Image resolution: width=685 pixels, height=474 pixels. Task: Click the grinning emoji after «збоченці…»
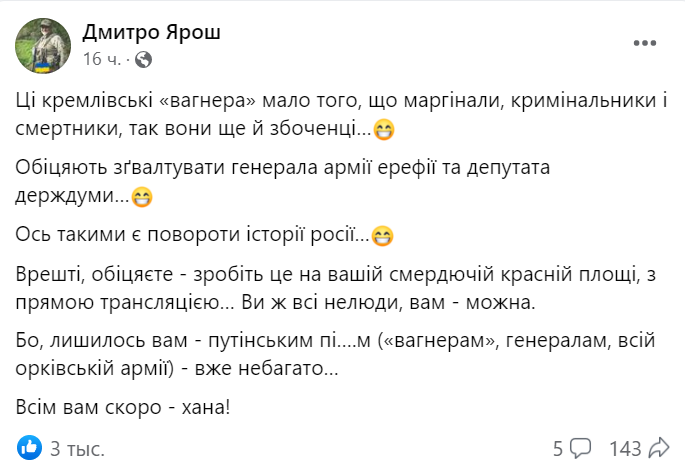384,129
